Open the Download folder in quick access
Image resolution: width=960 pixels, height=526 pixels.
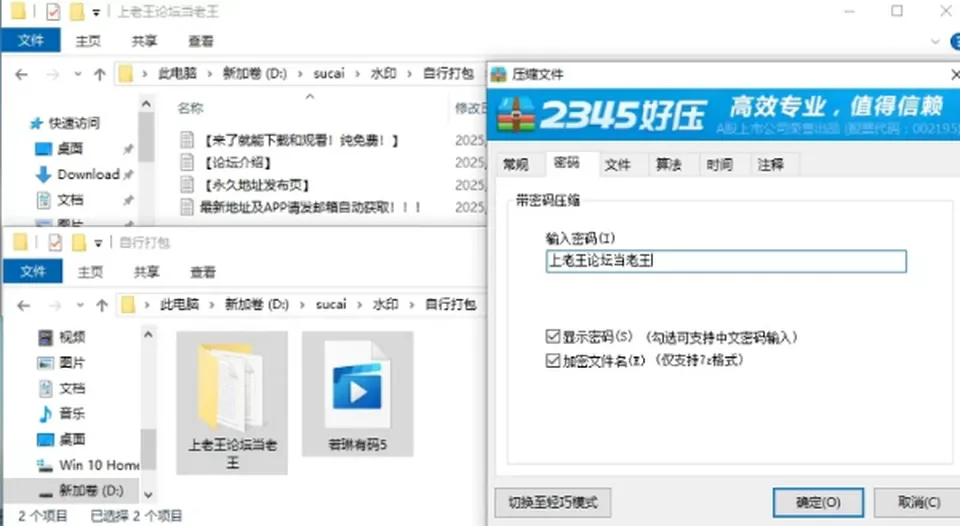point(88,174)
